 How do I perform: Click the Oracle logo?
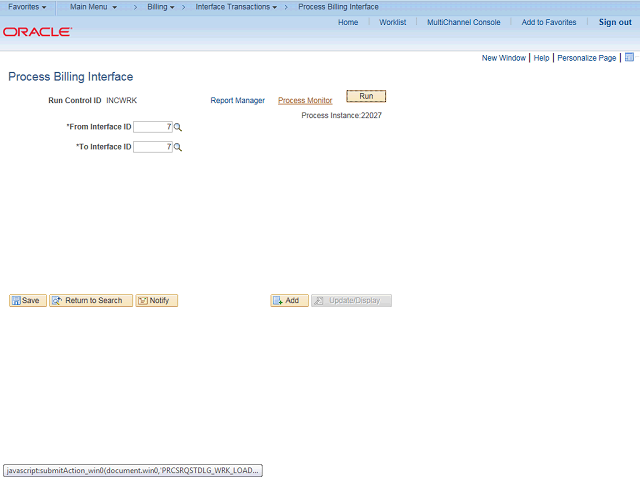coord(38,32)
